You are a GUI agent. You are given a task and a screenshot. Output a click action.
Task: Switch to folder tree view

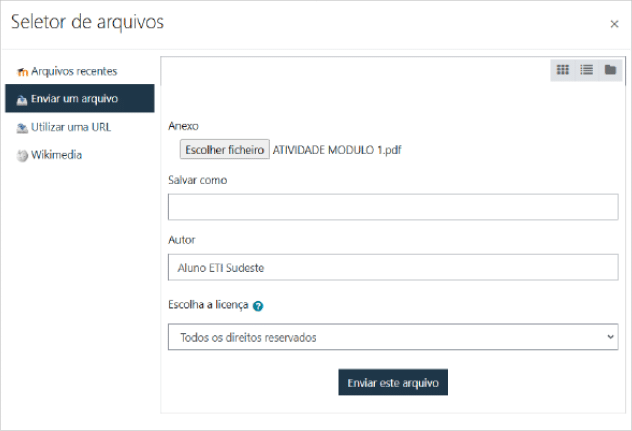coord(610,70)
